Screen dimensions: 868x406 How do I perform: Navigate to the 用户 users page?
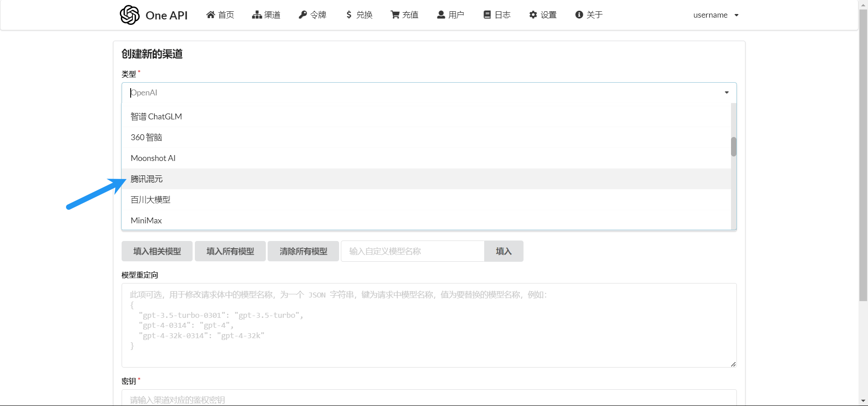click(x=451, y=15)
